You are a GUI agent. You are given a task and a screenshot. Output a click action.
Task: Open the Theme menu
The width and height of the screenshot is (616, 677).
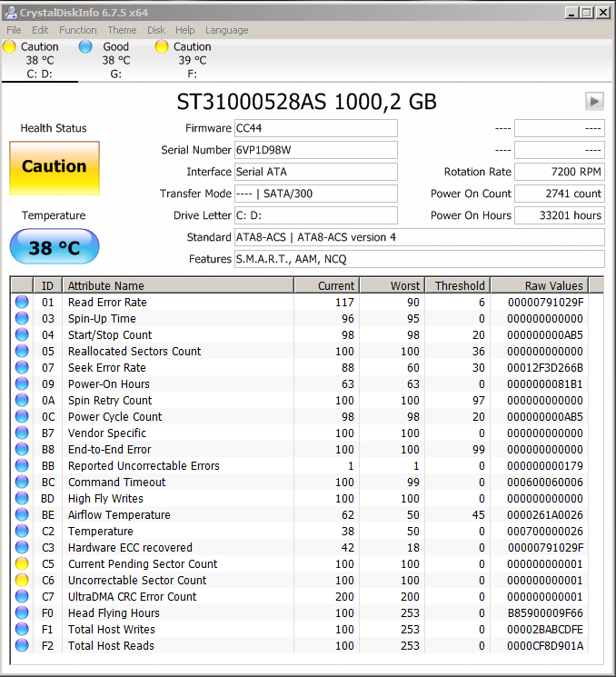click(122, 30)
